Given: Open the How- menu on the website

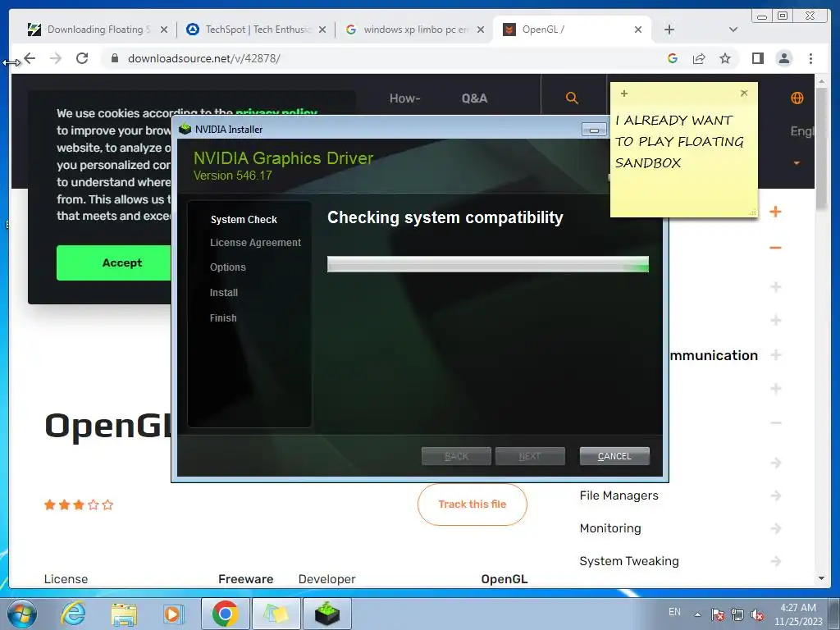Looking at the screenshot, I should pyautogui.click(x=404, y=98).
